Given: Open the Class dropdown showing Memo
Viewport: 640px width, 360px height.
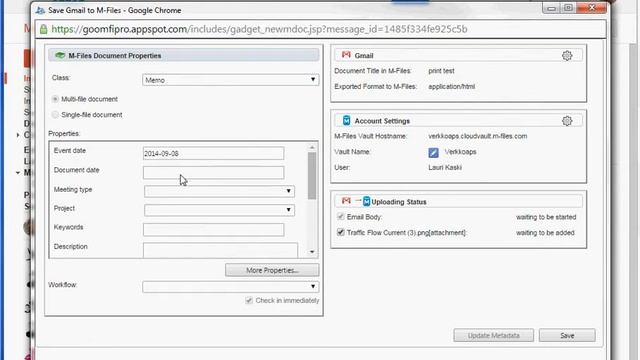Looking at the screenshot, I should click(231, 80).
